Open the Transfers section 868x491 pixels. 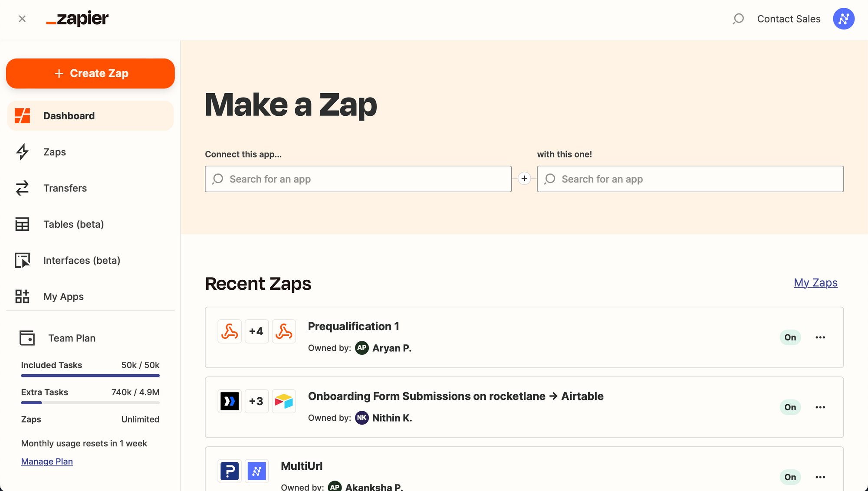click(65, 188)
